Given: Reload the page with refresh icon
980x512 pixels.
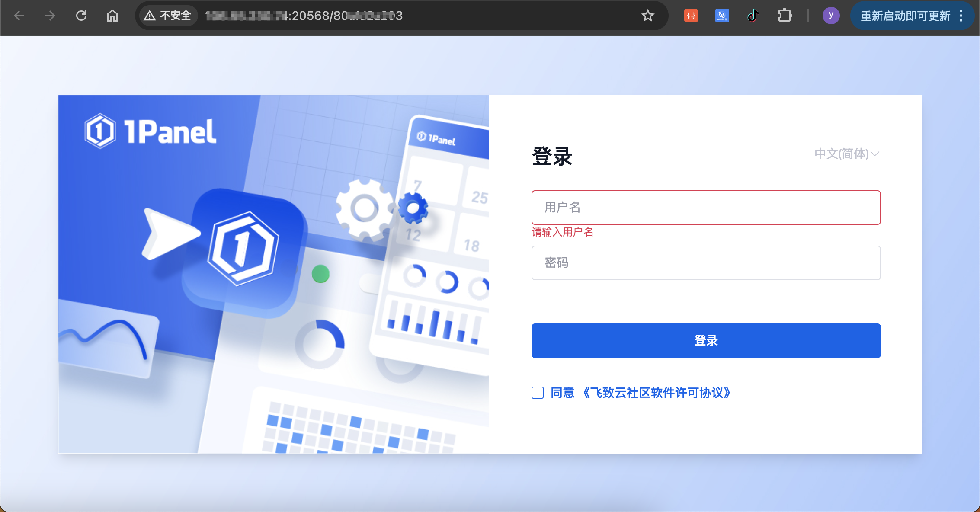Looking at the screenshot, I should 81,16.
